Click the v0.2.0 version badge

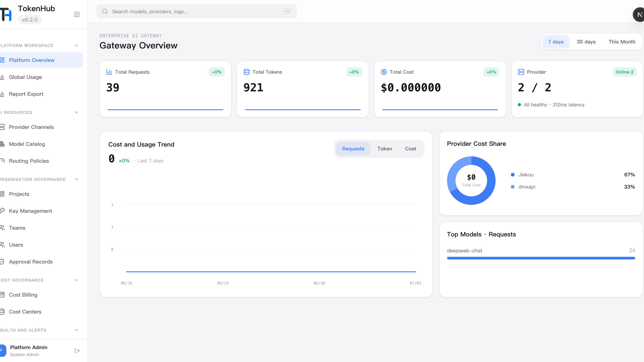tap(30, 20)
